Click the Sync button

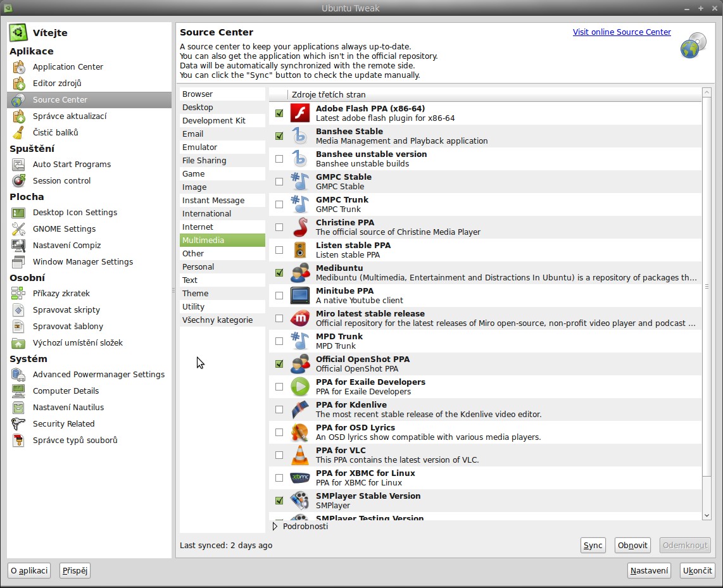(593, 546)
